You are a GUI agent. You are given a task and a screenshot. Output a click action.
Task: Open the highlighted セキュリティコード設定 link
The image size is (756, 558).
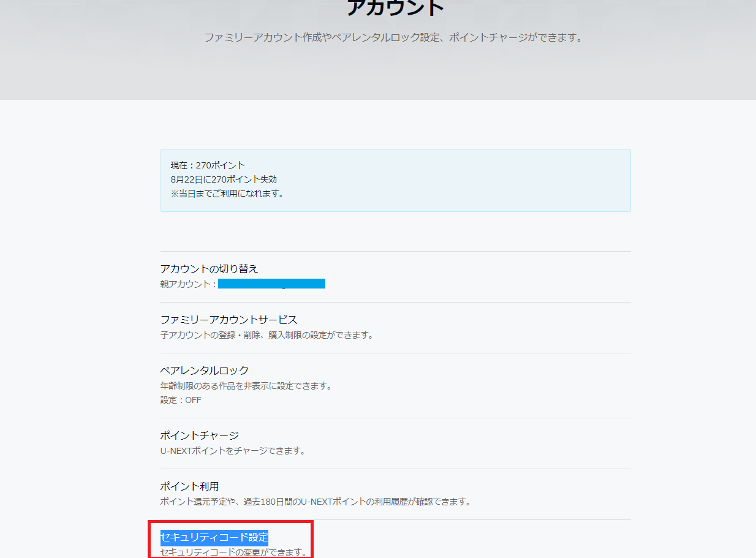(214, 537)
